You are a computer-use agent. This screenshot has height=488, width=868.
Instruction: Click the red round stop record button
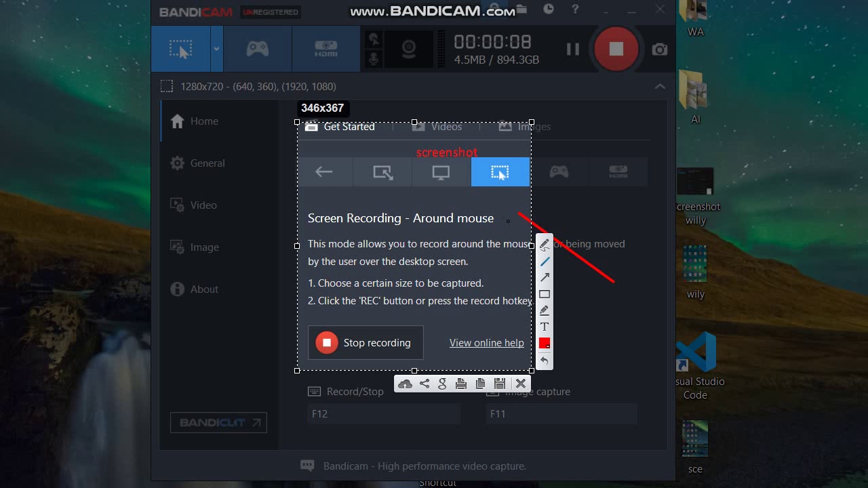[616, 49]
